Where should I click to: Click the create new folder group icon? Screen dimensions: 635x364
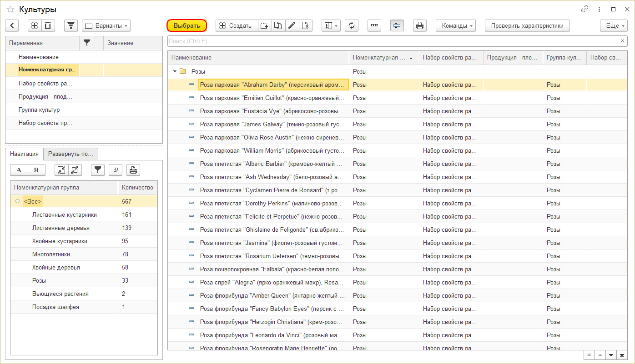click(x=265, y=26)
